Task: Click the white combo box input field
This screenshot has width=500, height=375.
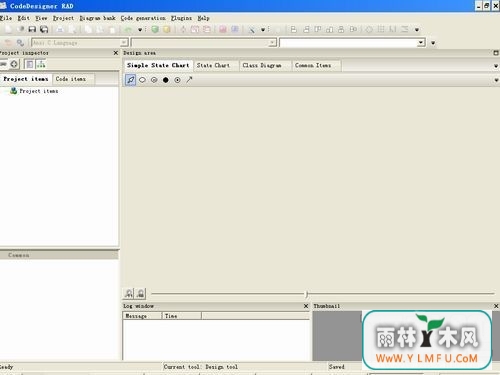Action: tap(348, 42)
